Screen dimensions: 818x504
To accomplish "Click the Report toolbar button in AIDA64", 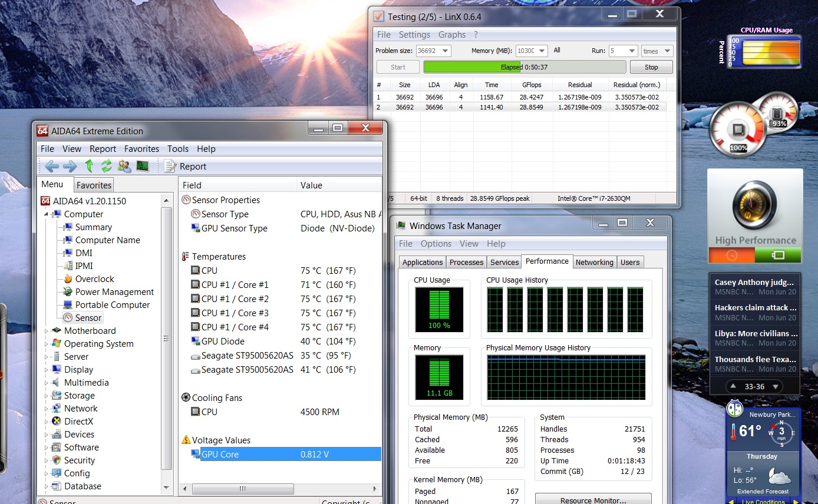I will point(186,167).
